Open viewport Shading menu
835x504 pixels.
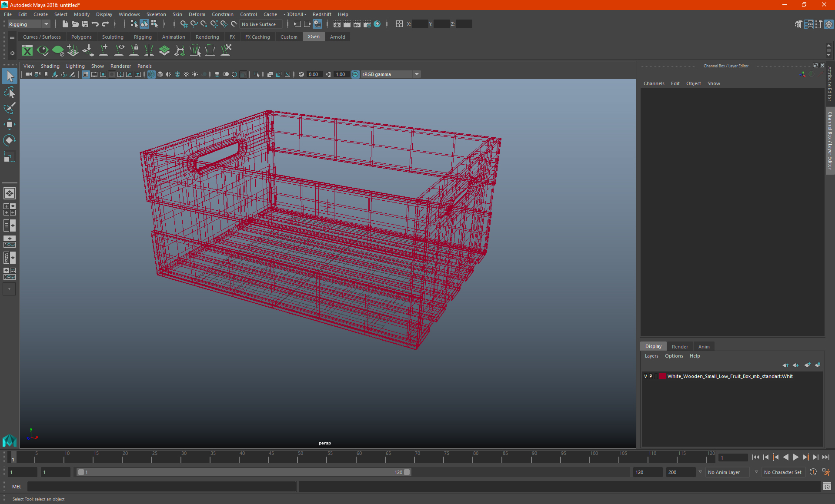click(x=50, y=66)
